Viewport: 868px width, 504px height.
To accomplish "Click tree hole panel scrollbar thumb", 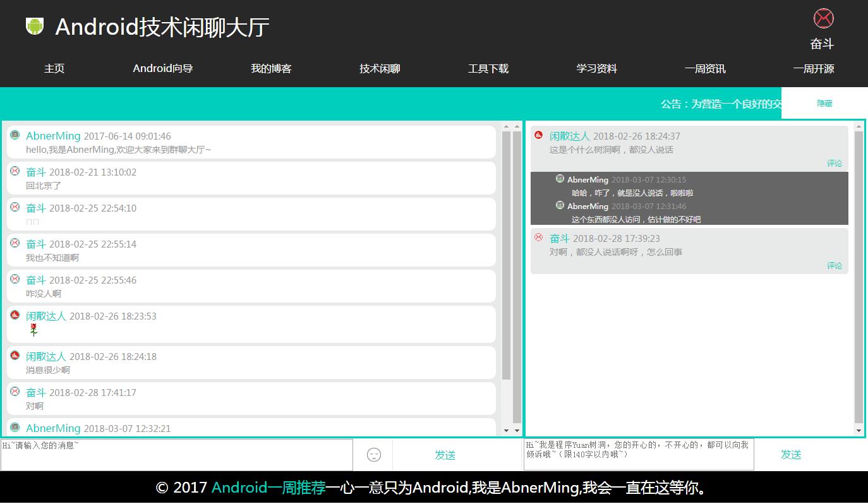I will (x=859, y=277).
